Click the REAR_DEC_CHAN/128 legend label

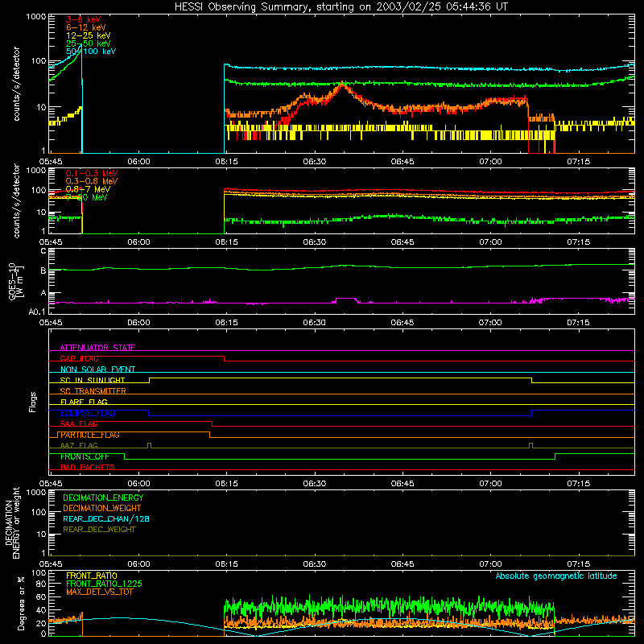[106, 518]
